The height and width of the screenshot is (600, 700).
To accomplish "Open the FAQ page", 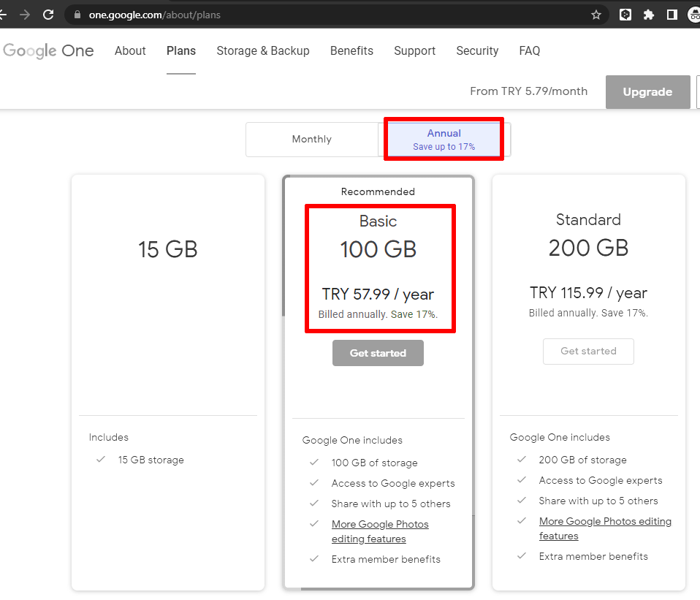I will 529,50.
